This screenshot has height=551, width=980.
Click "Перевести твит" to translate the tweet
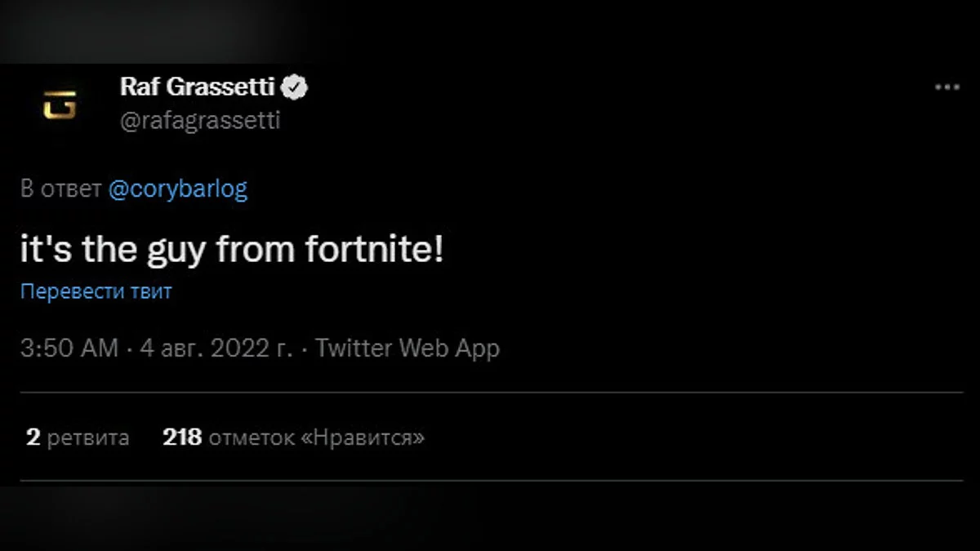coord(96,291)
